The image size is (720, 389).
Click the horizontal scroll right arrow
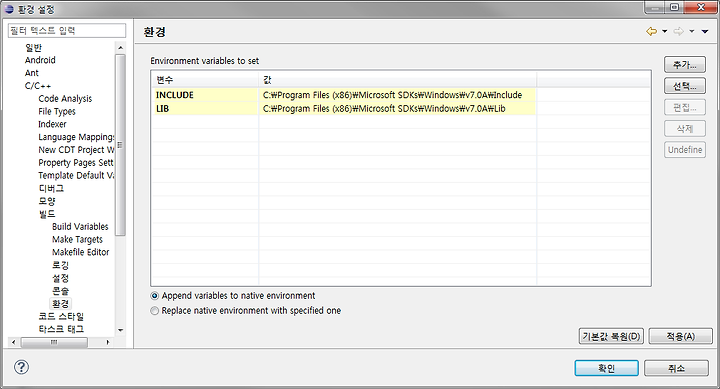pyautogui.click(x=108, y=342)
